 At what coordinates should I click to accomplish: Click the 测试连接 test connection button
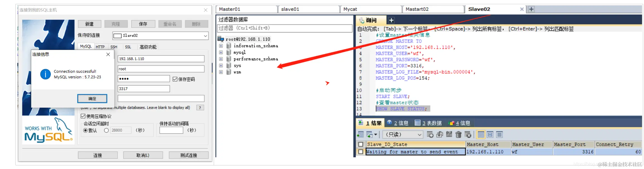coord(189,155)
